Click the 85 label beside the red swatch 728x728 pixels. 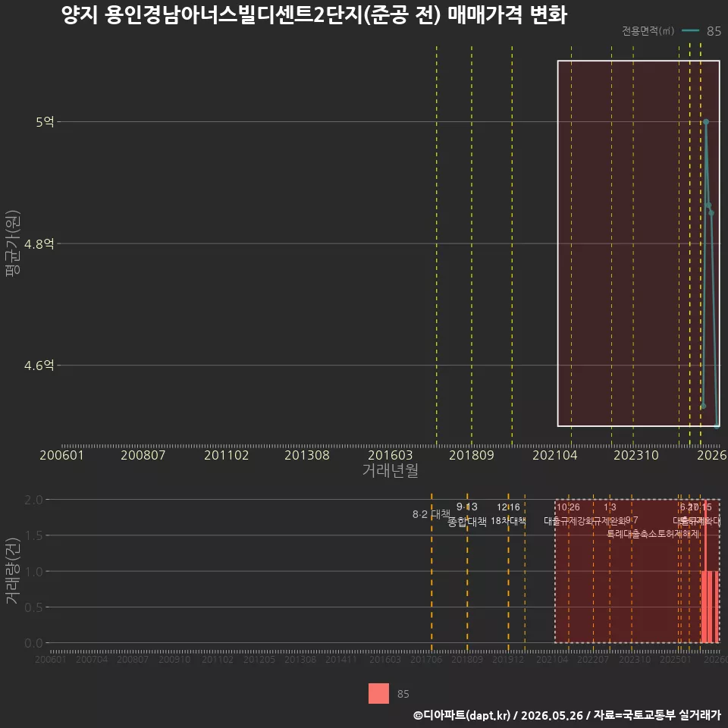(403, 694)
